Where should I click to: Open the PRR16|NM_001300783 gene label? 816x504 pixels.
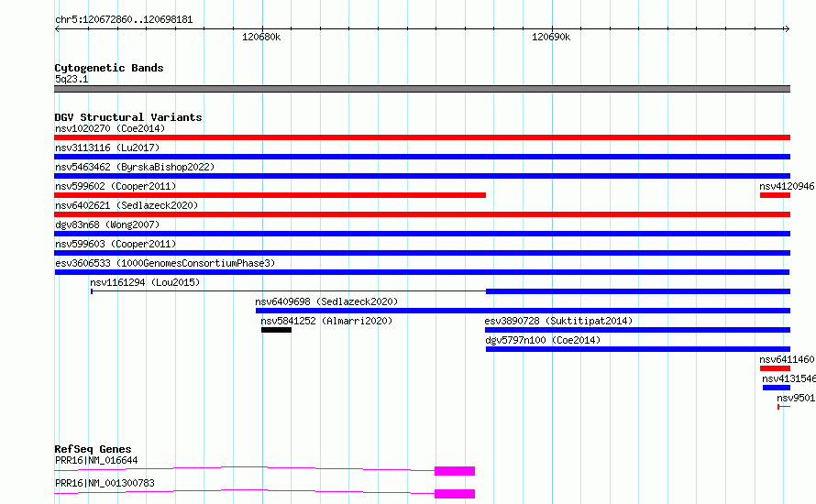tap(105, 483)
